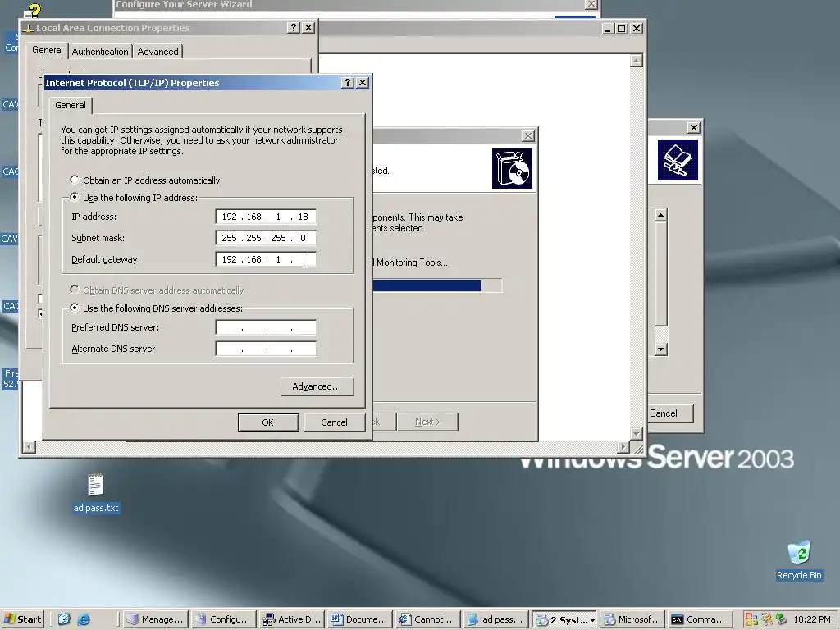Click the first quick launch icon beside Start
The image size is (840, 630).
point(64,619)
